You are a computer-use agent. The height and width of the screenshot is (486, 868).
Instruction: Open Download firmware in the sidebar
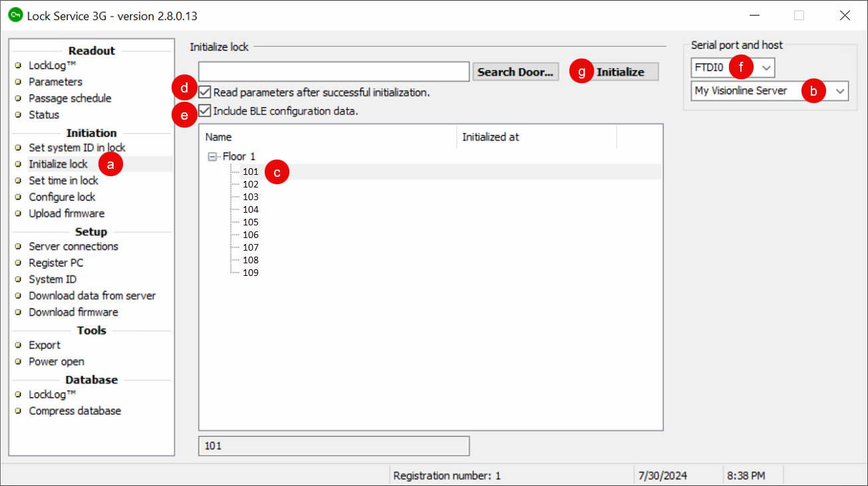coord(73,312)
